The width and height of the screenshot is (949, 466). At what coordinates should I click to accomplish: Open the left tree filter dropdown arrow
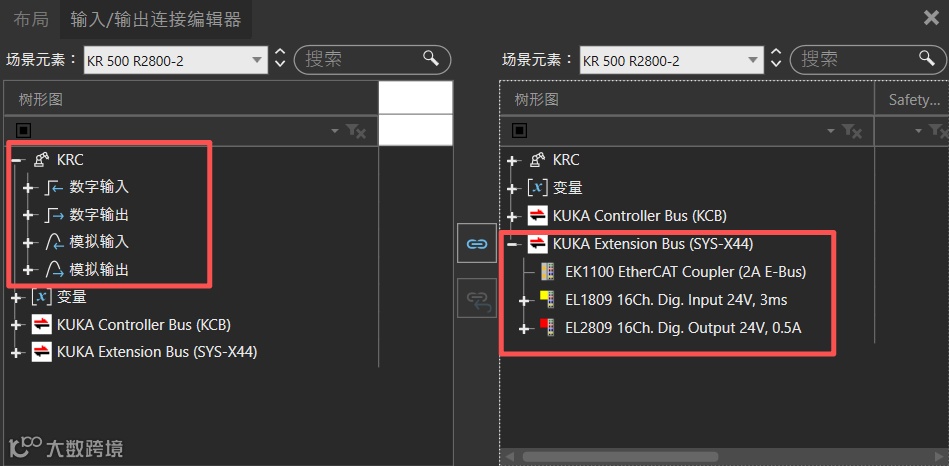pyautogui.click(x=335, y=131)
